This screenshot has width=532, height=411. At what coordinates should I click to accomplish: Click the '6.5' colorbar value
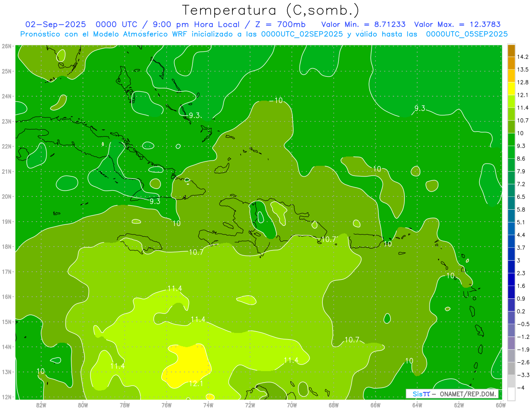(x=521, y=197)
